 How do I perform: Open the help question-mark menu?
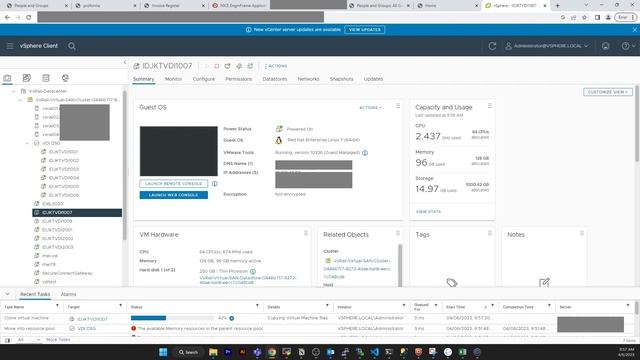coord(628,46)
